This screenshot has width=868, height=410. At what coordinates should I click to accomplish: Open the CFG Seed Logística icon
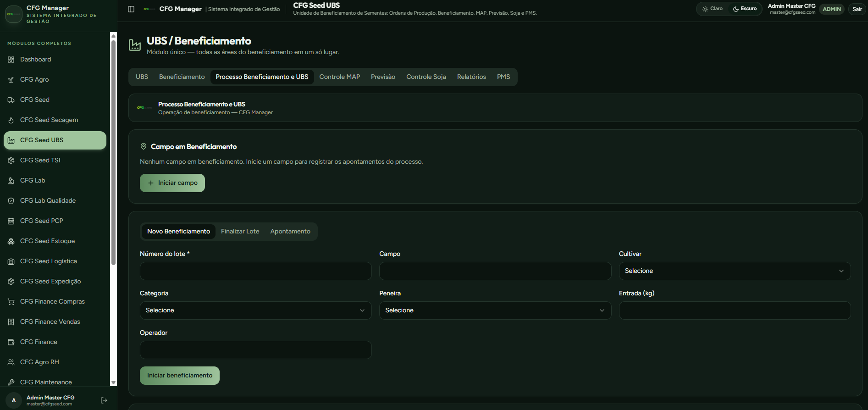coord(11,261)
